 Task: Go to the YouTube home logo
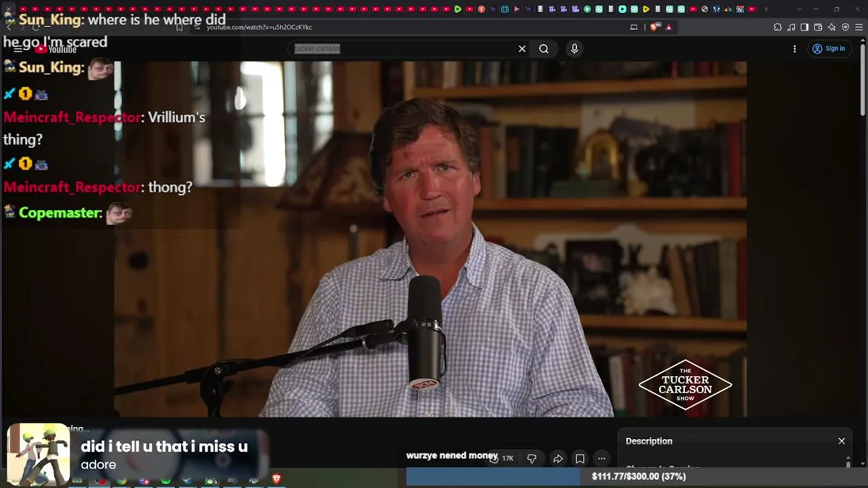(x=56, y=49)
